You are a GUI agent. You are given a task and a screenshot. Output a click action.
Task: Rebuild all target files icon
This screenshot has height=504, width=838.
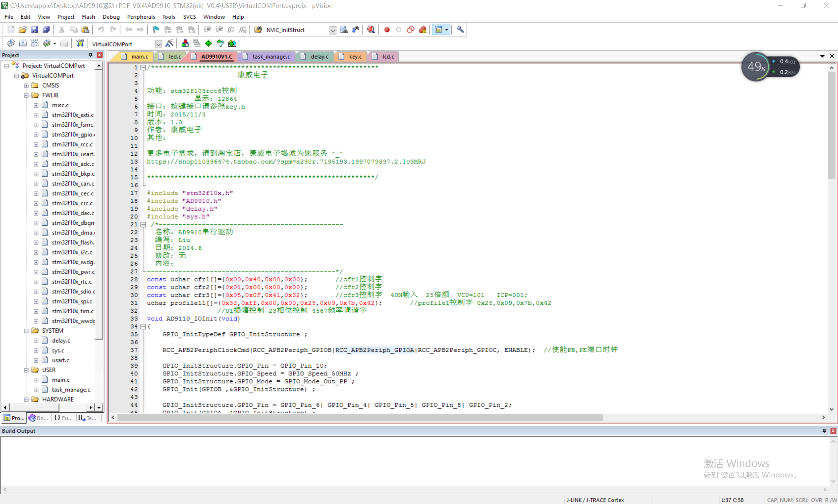click(35, 43)
